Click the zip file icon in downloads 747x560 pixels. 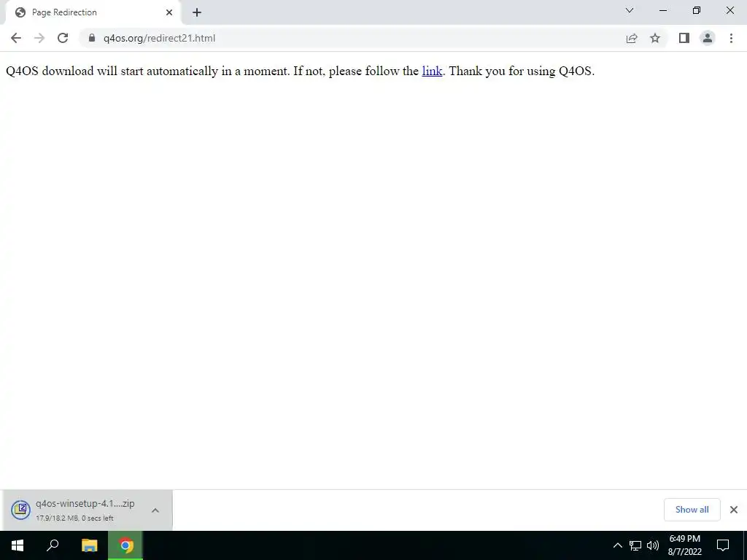point(21,510)
